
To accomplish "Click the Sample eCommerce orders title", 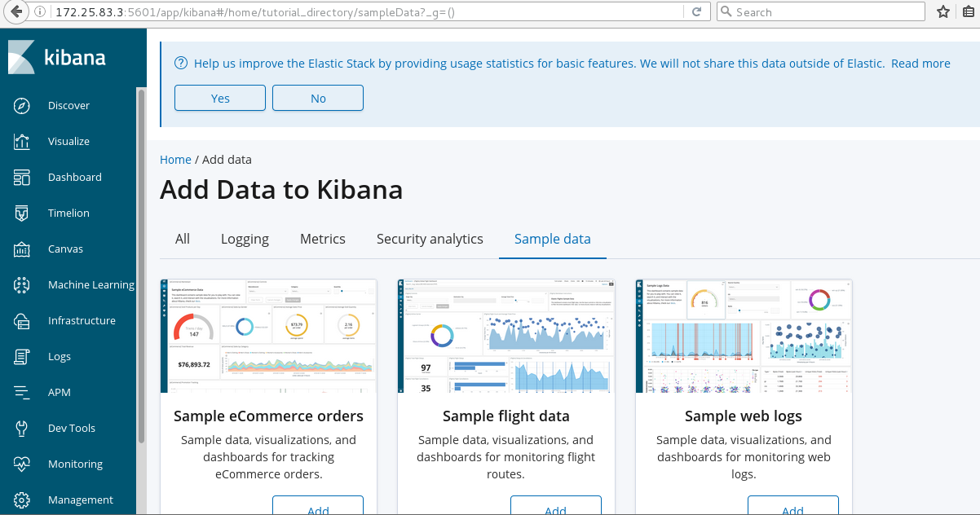I will coord(269,416).
